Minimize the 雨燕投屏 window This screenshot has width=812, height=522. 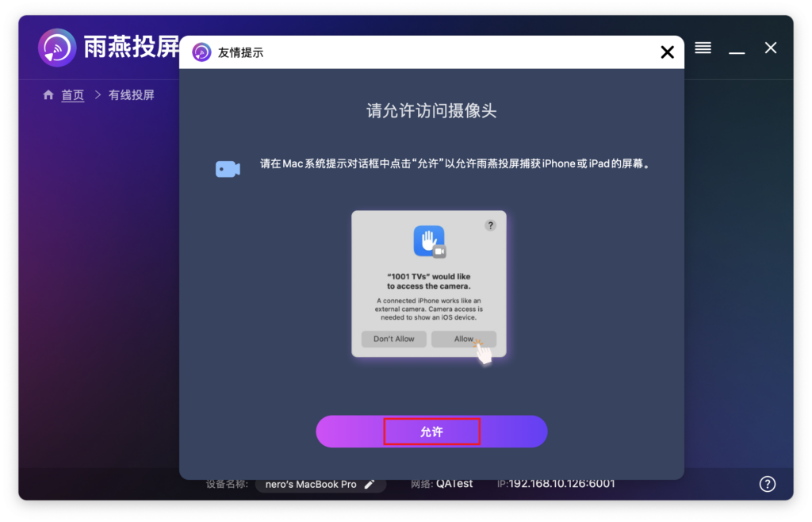pos(737,49)
